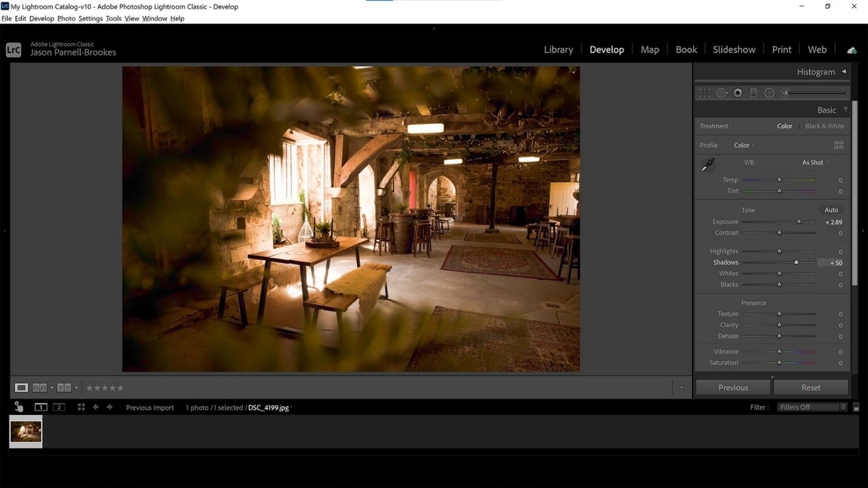Switch to Before/After view (Y Y)
Image resolution: width=868 pixels, height=488 pixels.
(64, 388)
